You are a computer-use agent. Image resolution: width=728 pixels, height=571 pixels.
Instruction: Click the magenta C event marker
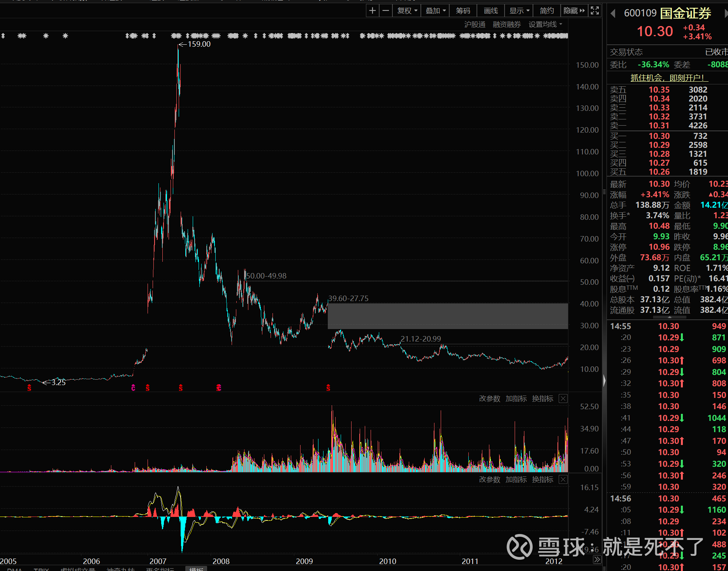point(133,388)
